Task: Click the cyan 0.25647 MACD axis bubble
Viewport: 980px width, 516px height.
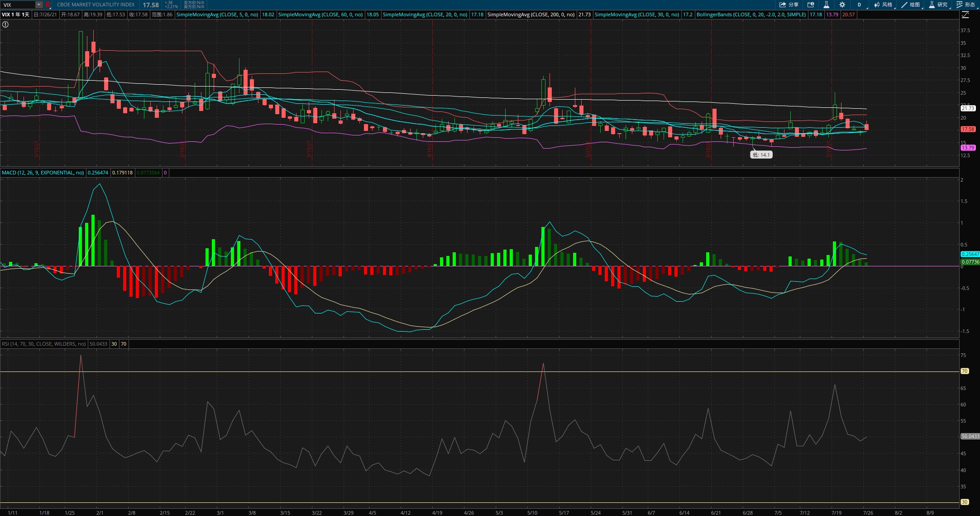Action: [x=970, y=254]
